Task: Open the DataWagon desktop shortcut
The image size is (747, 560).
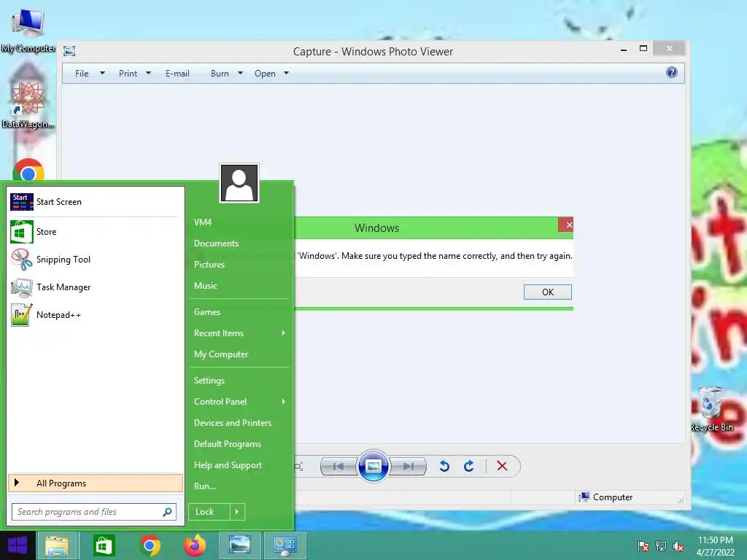Action: tap(28, 105)
